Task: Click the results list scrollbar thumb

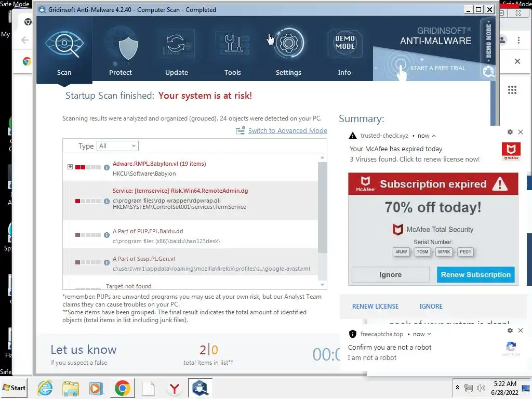Action: 322,207
